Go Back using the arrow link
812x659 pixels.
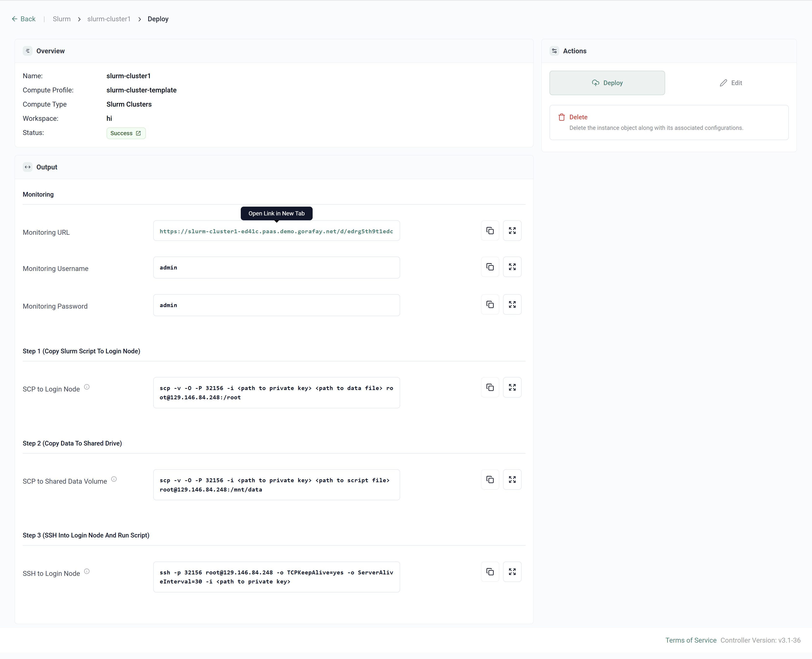click(x=23, y=19)
